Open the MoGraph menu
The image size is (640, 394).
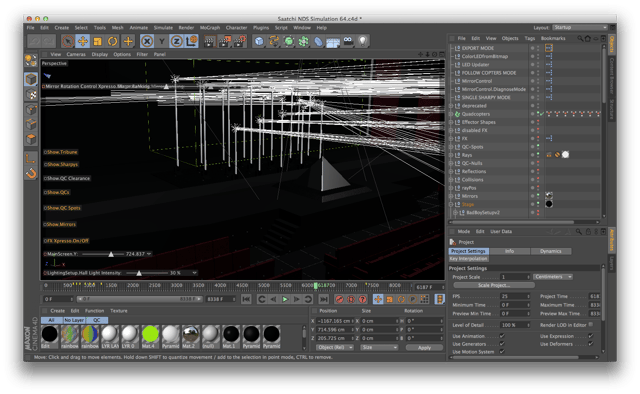point(210,28)
